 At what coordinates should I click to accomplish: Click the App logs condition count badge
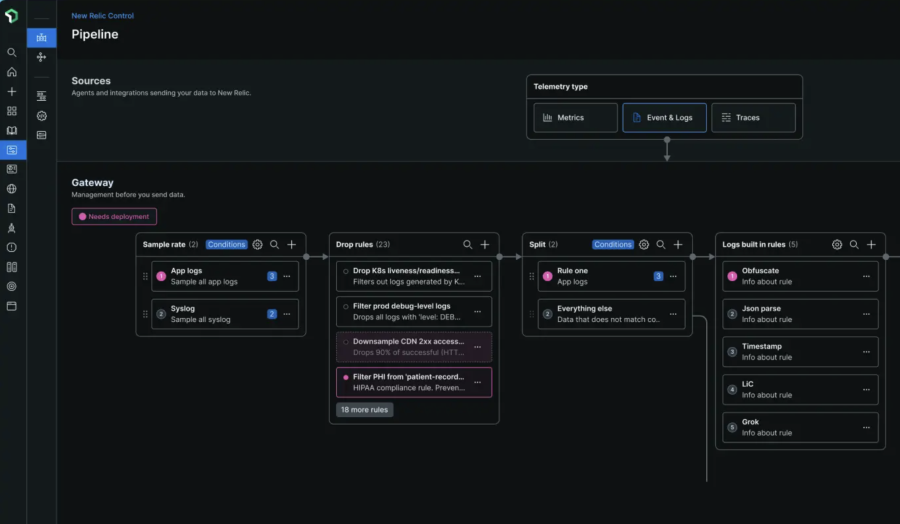pyautogui.click(x=271, y=276)
